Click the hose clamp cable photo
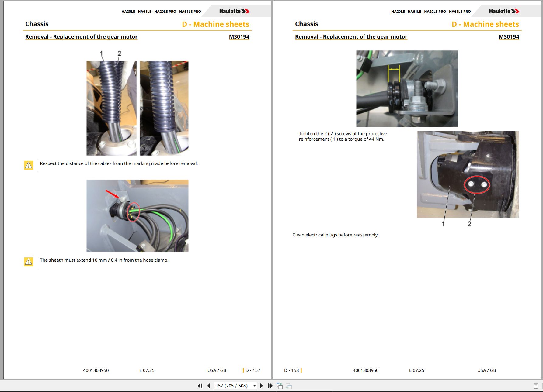Screen dimensions: 543x392 click(137, 216)
